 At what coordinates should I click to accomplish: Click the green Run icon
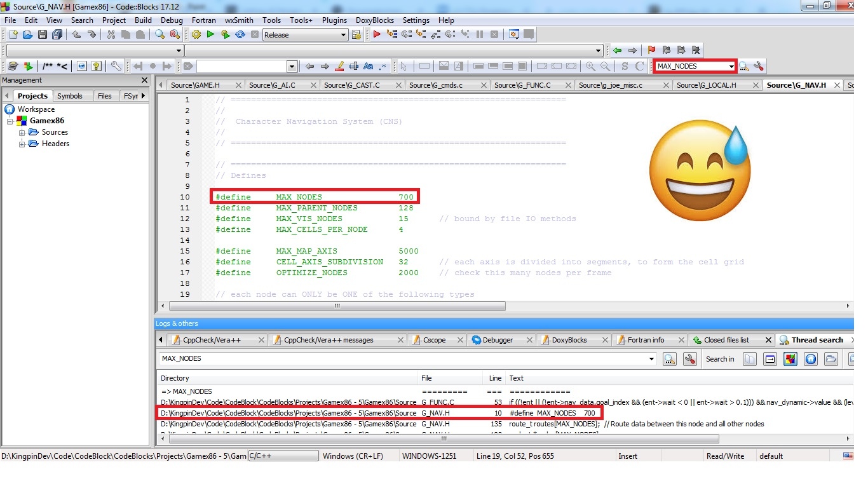(x=210, y=34)
